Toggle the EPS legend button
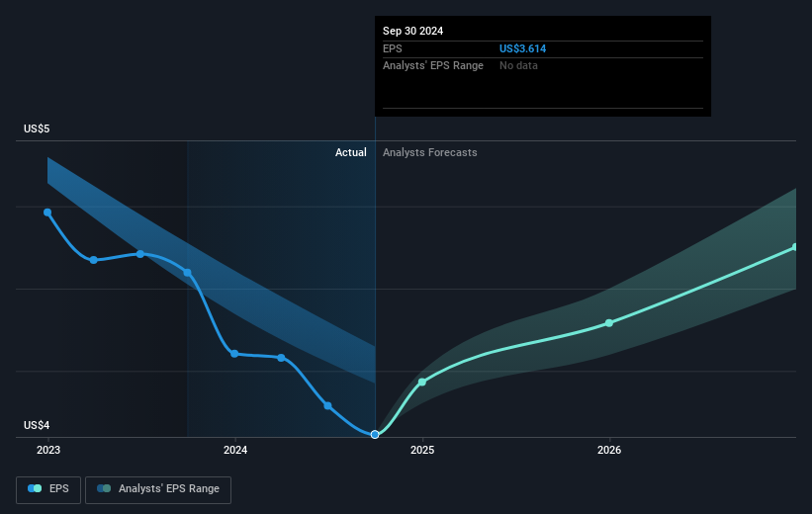812x514 pixels. 48,489
